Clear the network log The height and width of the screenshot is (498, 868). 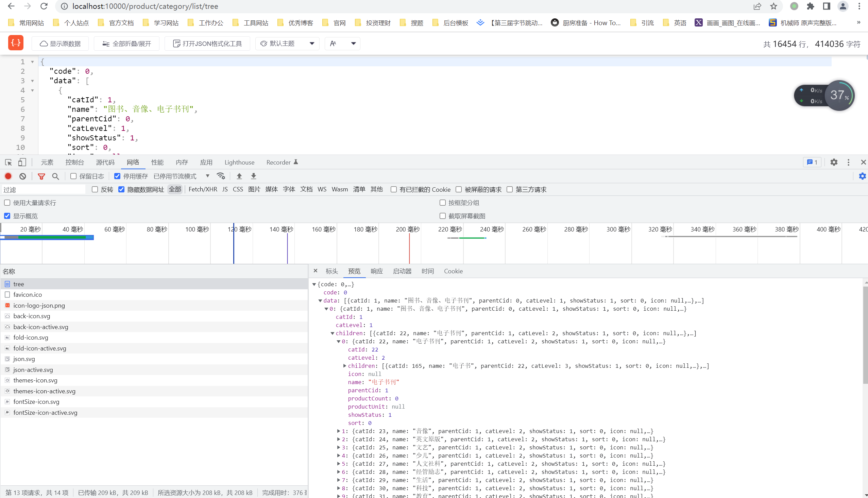click(x=22, y=176)
